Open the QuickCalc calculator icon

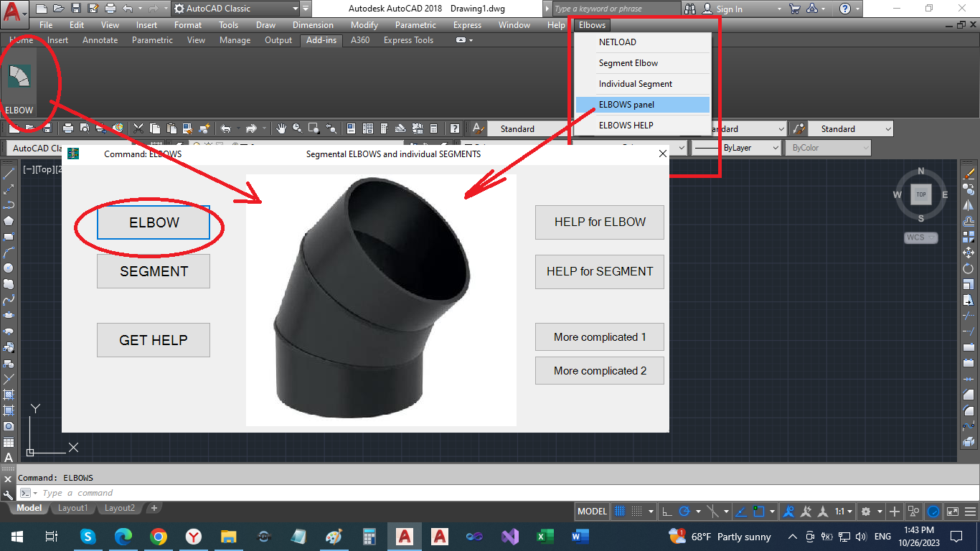coord(433,128)
